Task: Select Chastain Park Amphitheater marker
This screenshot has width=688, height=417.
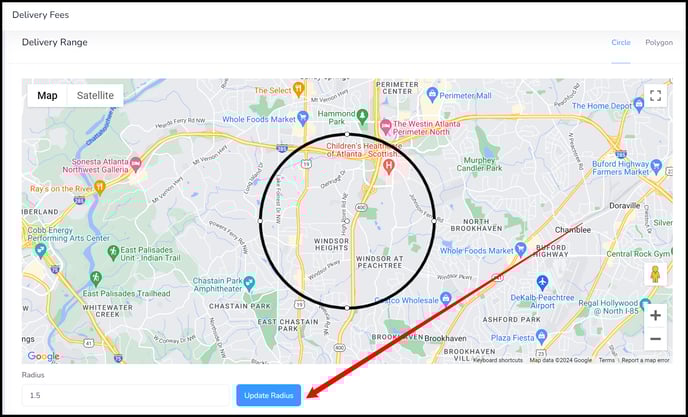Action: click(x=249, y=283)
